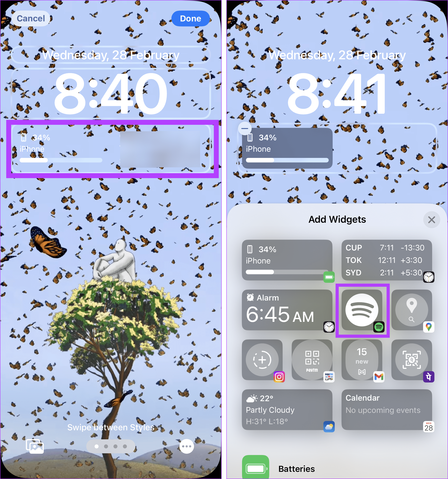Tap Cancel to discard changes
The height and width of the screenshot is (479, 448).
31,18
